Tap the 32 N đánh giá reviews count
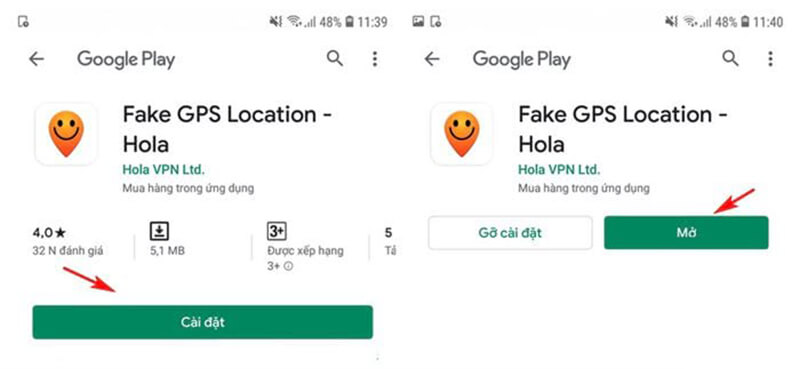This screenshot has height=369, width=800. click(68, 251)
